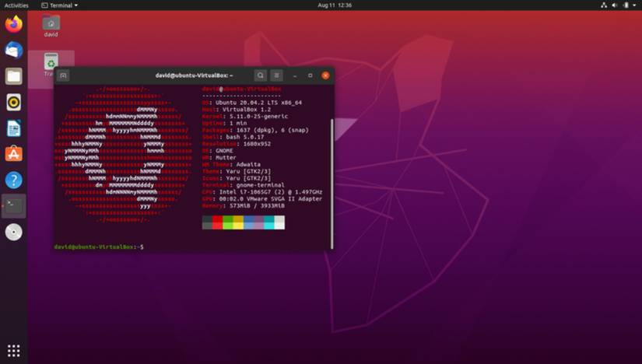The image size is (642, 364).
Task: Select the Terminal icon in dock
Action: point(13,206)
